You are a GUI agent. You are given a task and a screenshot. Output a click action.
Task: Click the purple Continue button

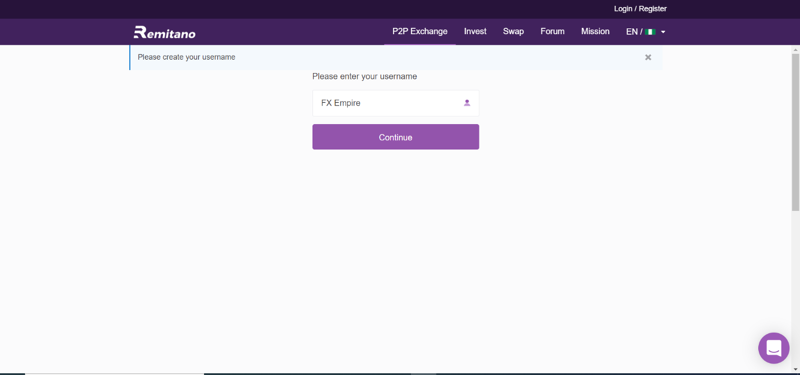[395, 137]
